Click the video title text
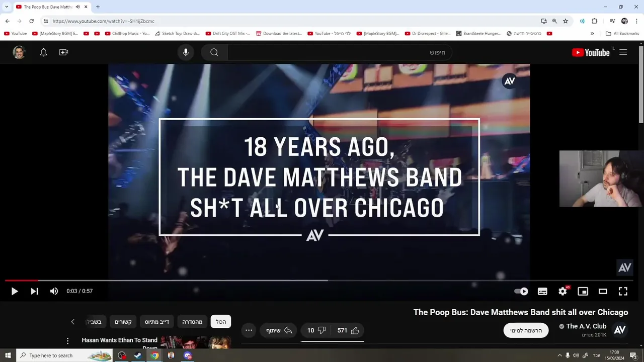 521,312
